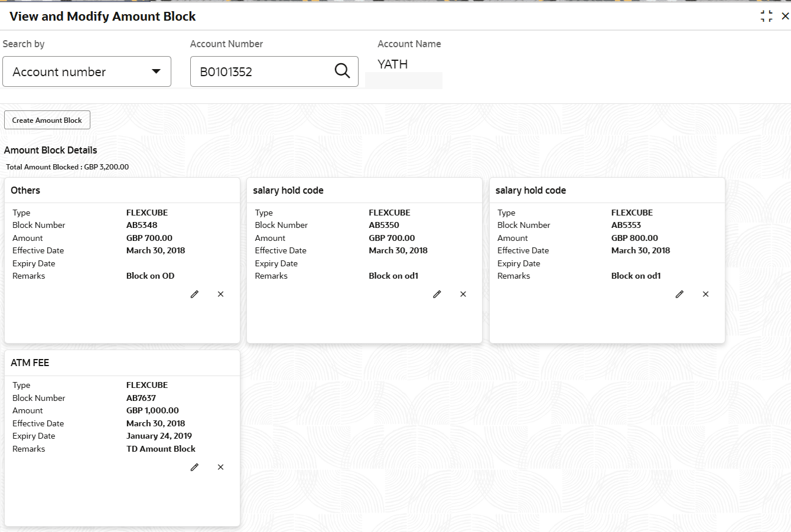
Task: Open the Search by dropdown
Action: click(x=87, y=71)
